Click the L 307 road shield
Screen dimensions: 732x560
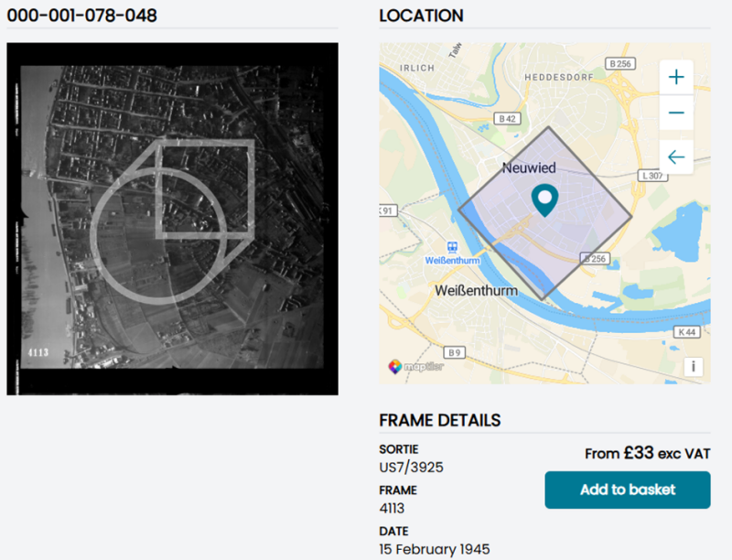click(x=651, y=175)
